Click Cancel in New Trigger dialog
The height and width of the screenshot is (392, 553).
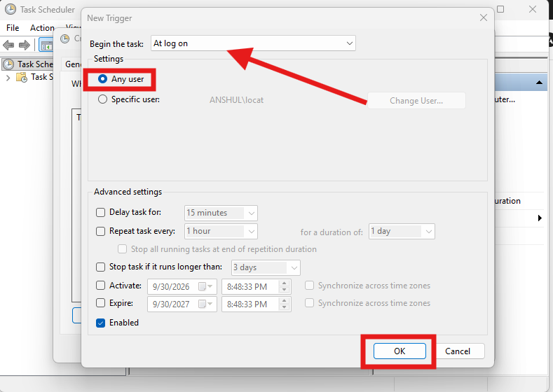click(x=458, y=351)
